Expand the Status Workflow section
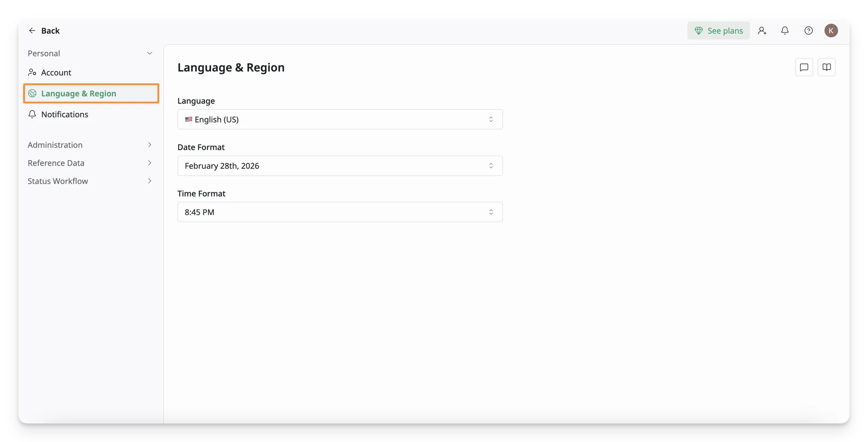Viewport: 868px width, 442px height. [x=90, y=181]
